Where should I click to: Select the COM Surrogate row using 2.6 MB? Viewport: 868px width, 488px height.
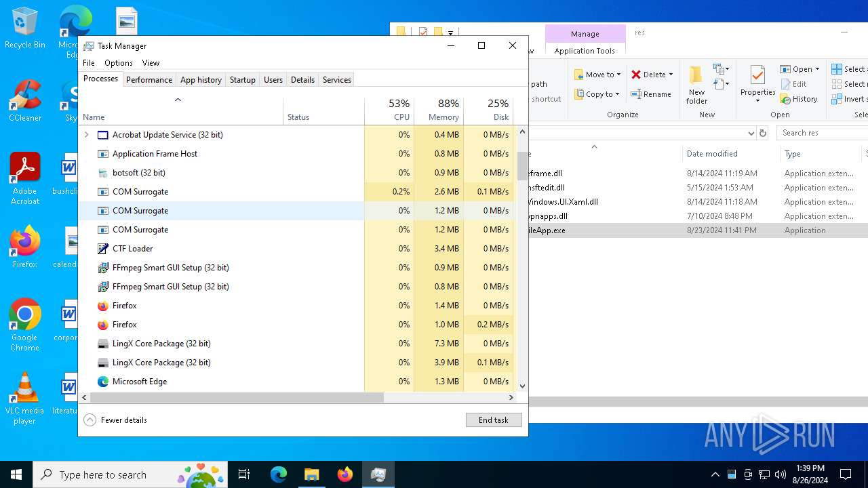(x=298, y=192)
